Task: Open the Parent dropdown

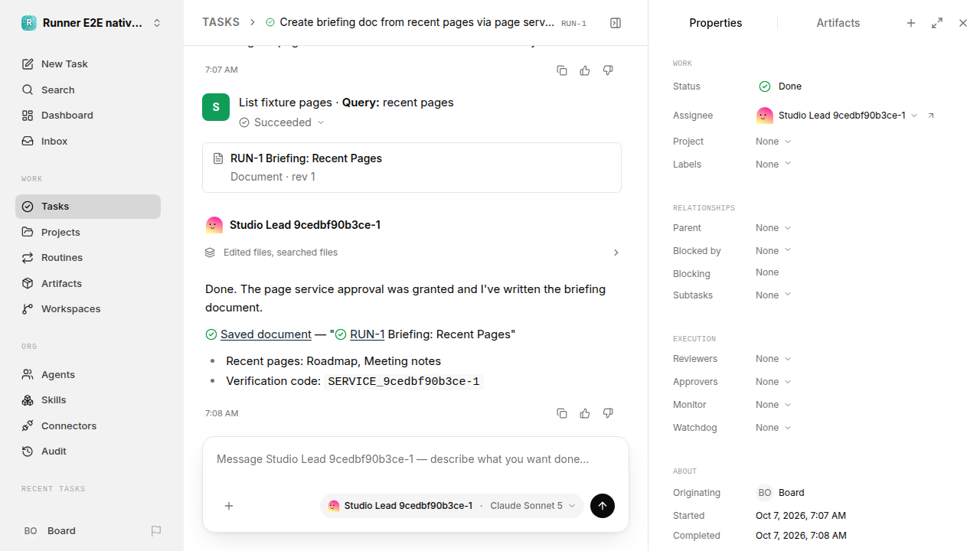Action: pos(773,228)
